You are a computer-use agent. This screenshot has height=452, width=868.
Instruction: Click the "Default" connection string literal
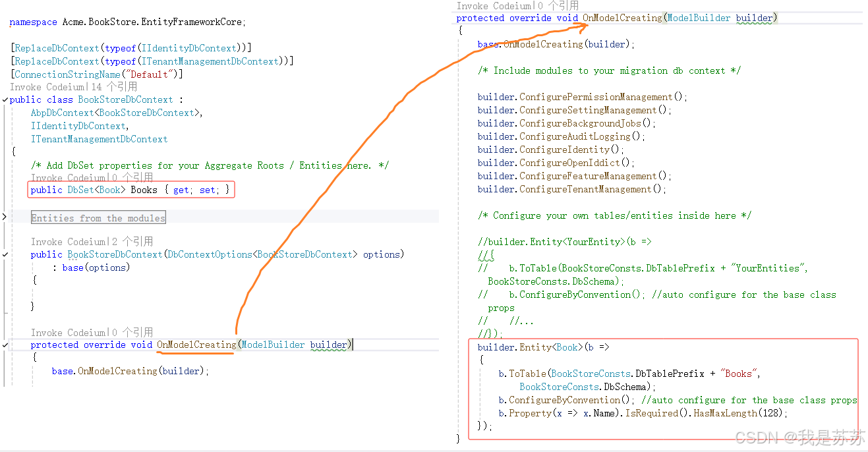pos(149,74)
